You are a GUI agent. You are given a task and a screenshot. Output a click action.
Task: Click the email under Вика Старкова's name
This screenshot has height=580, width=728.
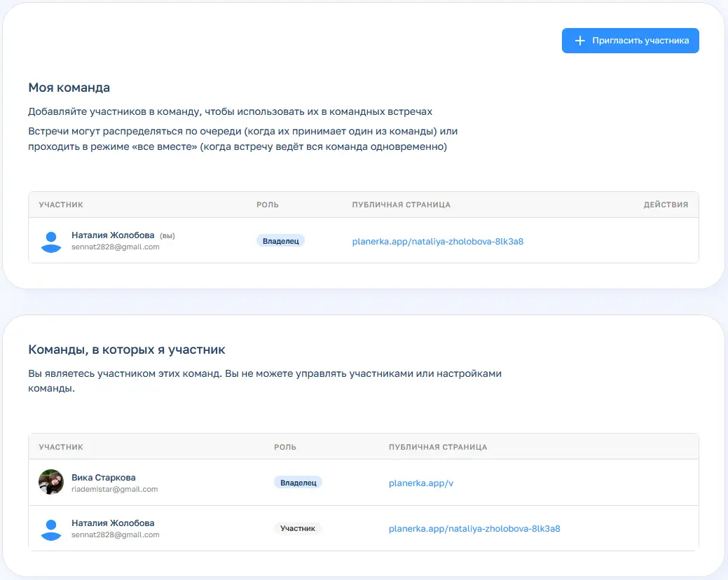[114, 489]
